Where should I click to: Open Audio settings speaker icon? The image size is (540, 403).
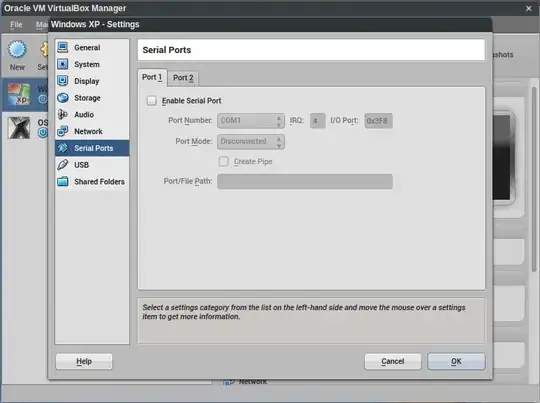click(x=63, y=114)
